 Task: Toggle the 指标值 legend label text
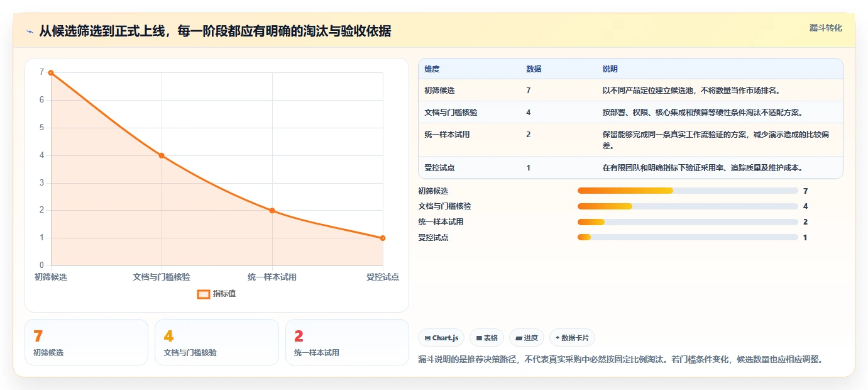(224, 294)
